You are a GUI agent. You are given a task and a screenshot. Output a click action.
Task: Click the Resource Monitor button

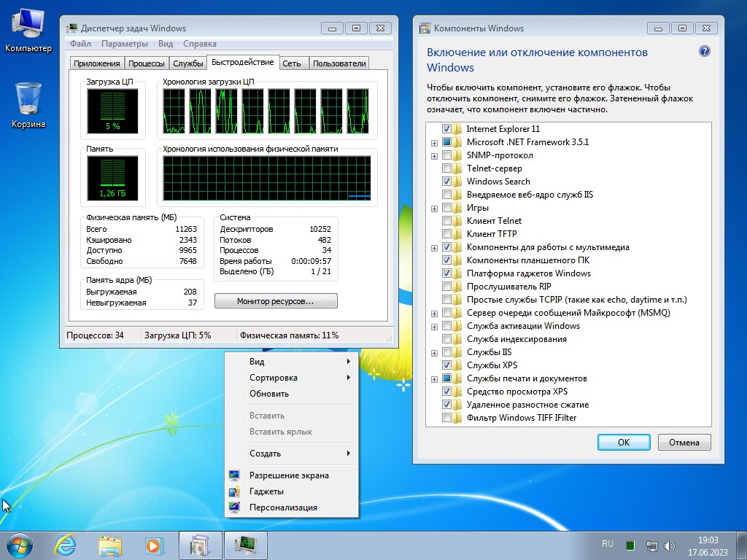click(276, 301)
